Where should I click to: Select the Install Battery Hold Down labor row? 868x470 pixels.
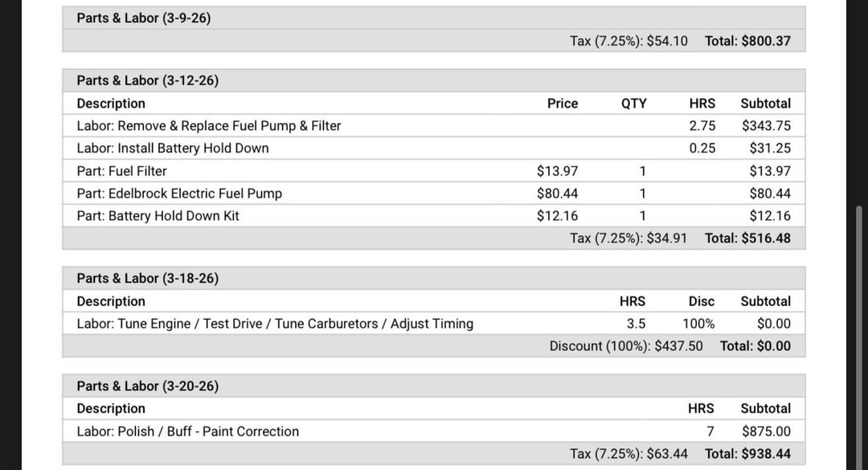[x=173, y=148]
